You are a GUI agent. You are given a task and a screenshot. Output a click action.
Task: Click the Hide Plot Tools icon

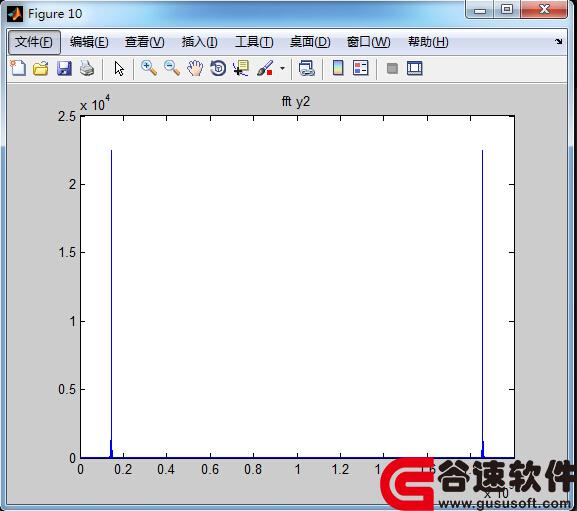tap(392, 68)
